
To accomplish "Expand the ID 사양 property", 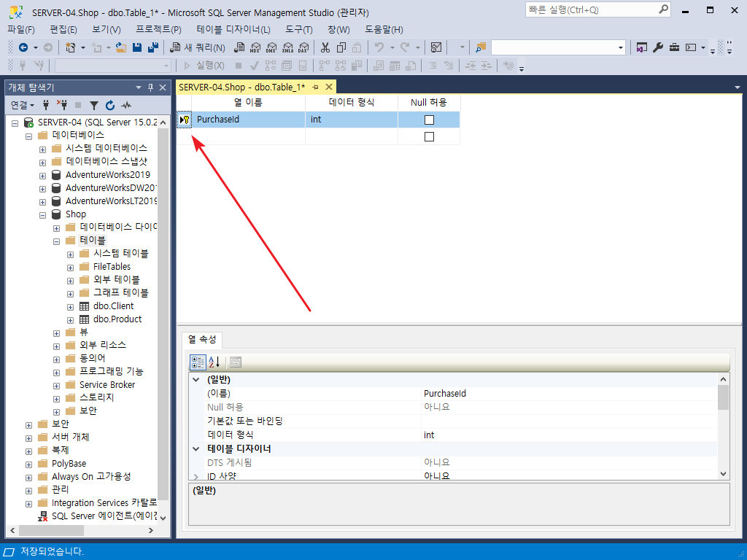I will [196, 475].
